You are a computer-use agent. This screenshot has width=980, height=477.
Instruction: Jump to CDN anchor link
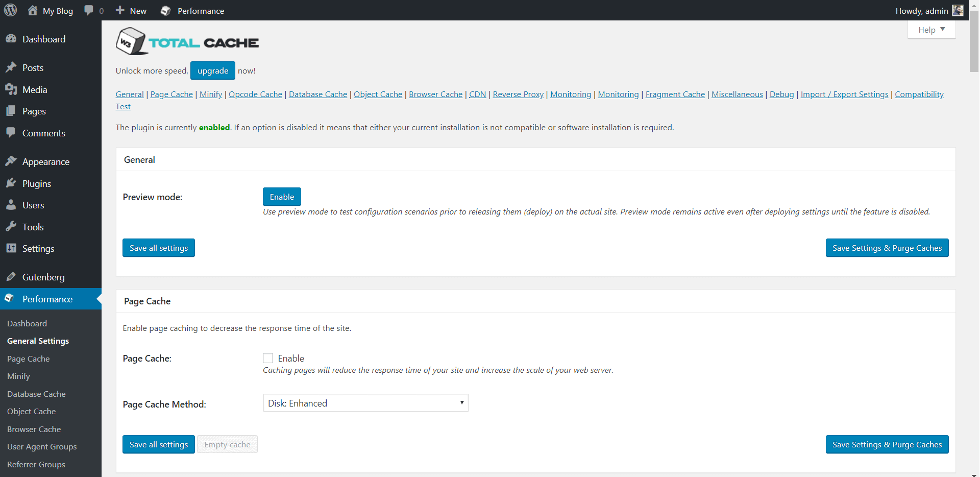tap(477, 94)
